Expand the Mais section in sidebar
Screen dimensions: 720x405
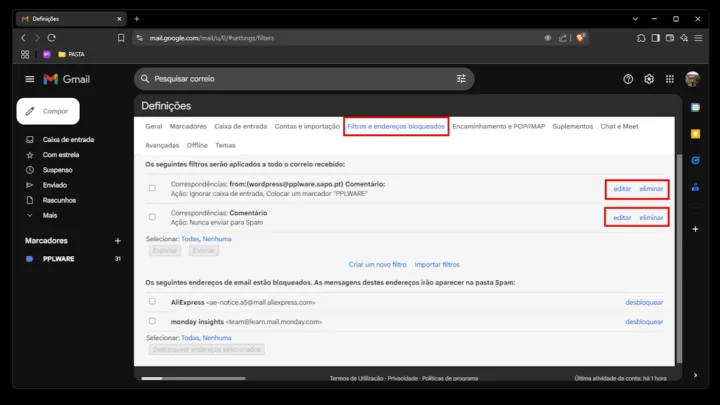coord(49,215)
